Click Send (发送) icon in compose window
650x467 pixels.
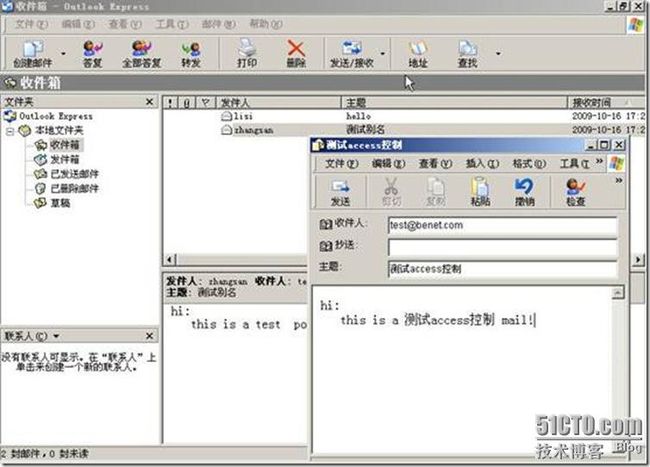tap(340, 192)
